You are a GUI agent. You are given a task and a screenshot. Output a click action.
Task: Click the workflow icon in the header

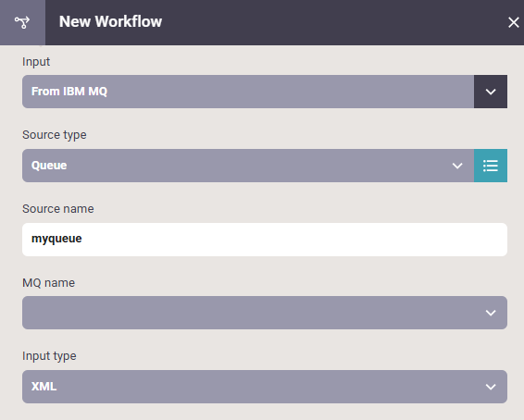click(x=22, y=22)
